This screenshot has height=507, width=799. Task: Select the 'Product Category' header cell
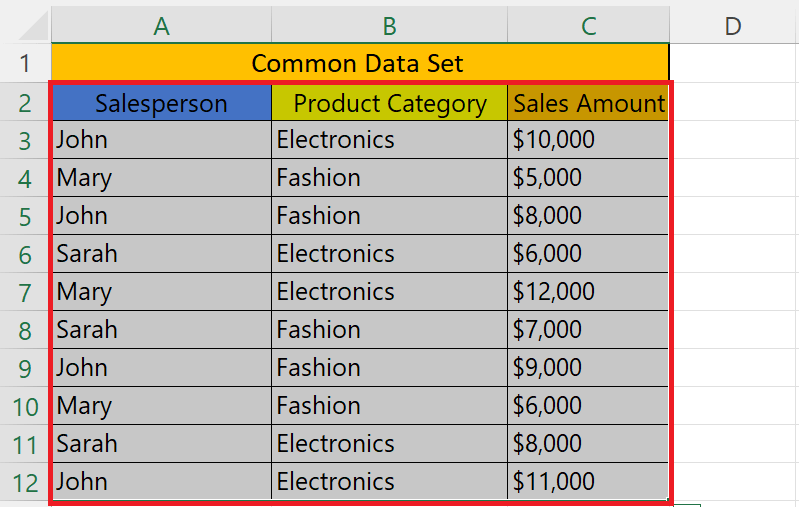point(389,102)
